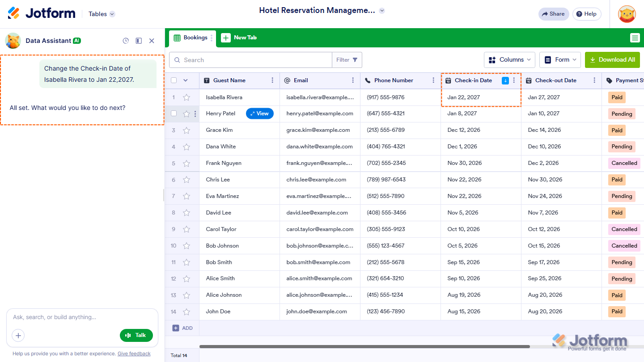
Task: Click the horizontal scrollbar under the table
Action: click(x=364, y=346)
